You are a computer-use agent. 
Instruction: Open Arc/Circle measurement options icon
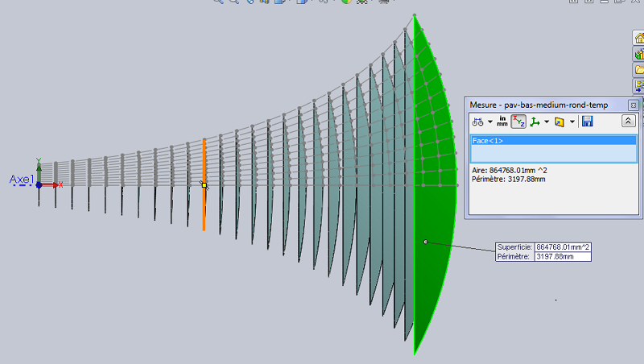click(477, 122)
